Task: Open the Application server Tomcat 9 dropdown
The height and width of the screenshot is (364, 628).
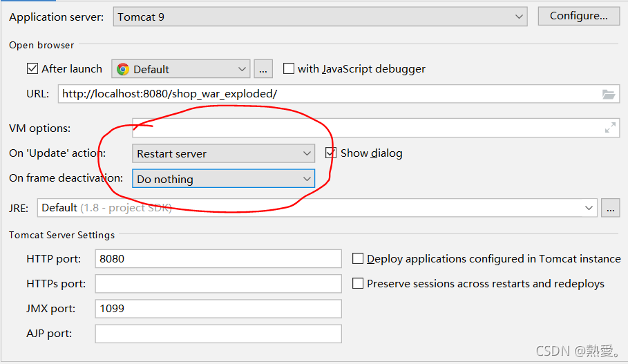Action: coord(320,17)
